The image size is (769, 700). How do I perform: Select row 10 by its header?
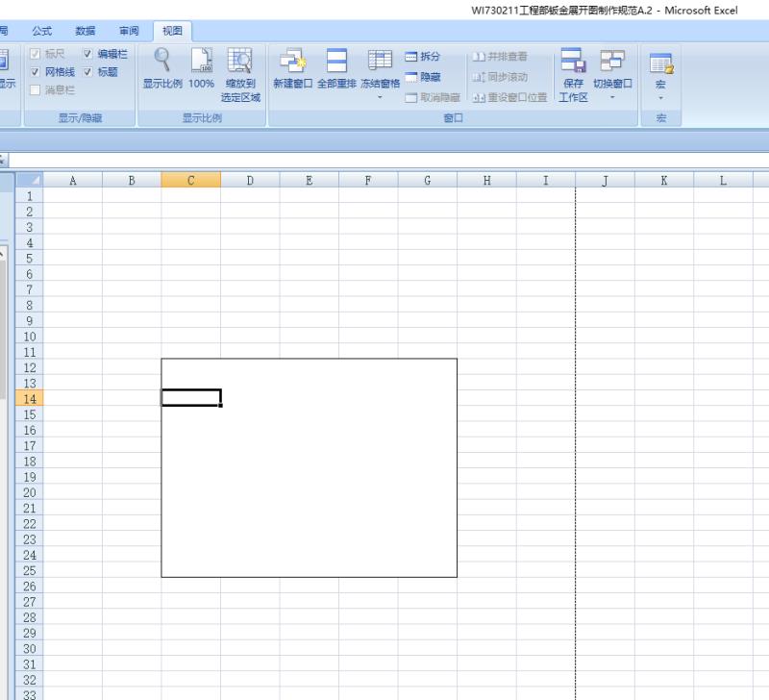pyautogui.click(x=30, y=336)
